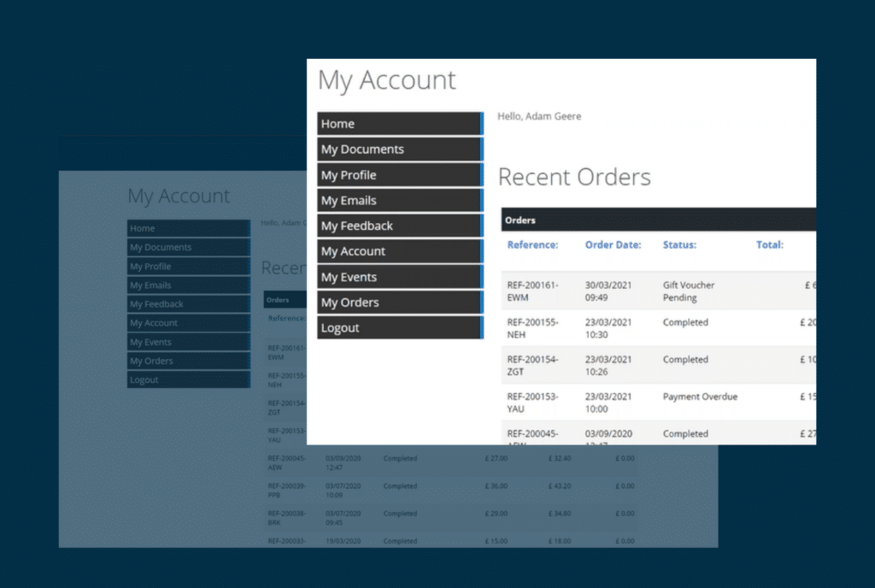The width and height of the screenshot is (875, 588).
Task: Open order REF-200045 from September 2020
Action: (x=534, y=436)
